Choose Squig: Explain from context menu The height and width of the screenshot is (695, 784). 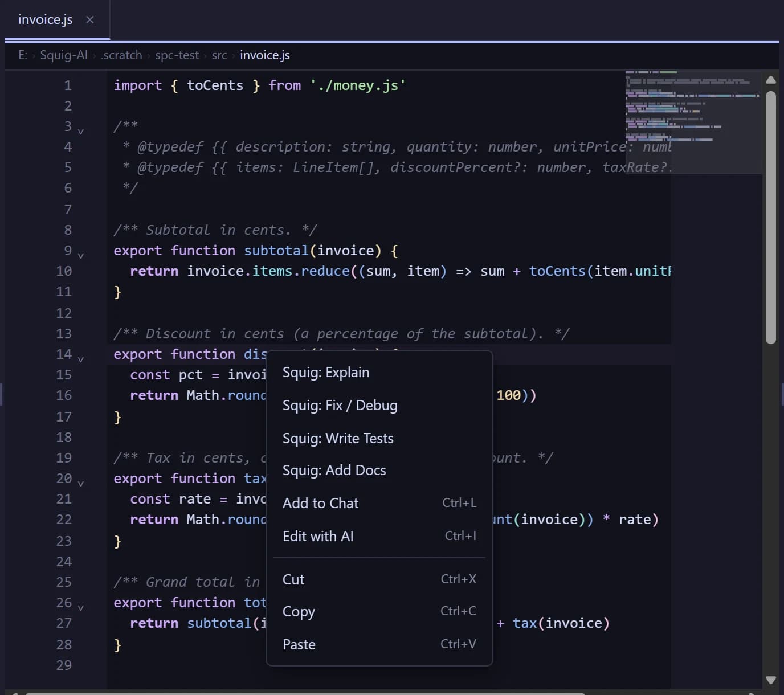click(x=379, y=373)
